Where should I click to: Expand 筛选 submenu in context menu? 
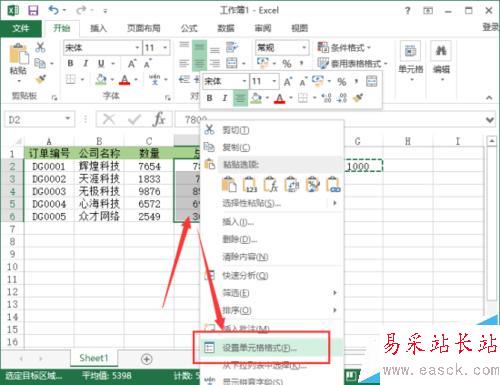click(272, 293)
